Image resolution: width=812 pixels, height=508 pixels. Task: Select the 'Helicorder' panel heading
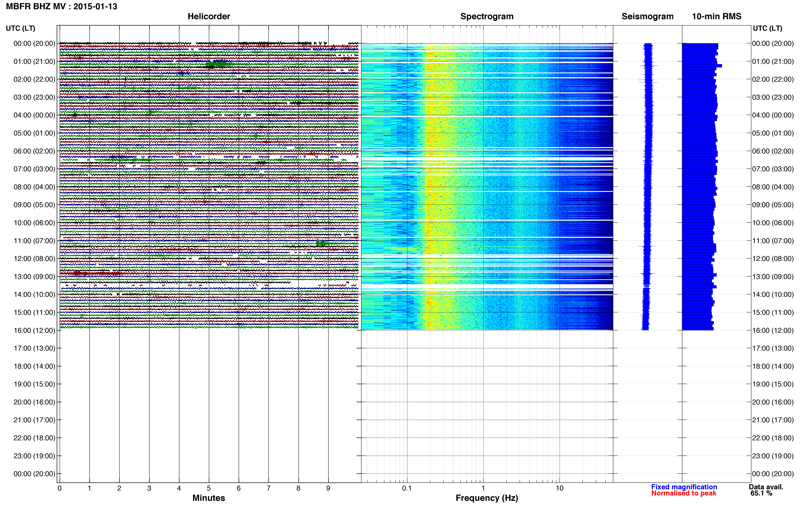[209, 16]
